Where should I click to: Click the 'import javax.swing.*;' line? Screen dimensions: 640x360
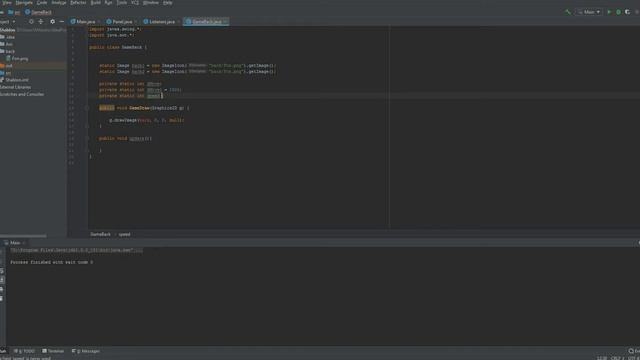pos(115,29)
